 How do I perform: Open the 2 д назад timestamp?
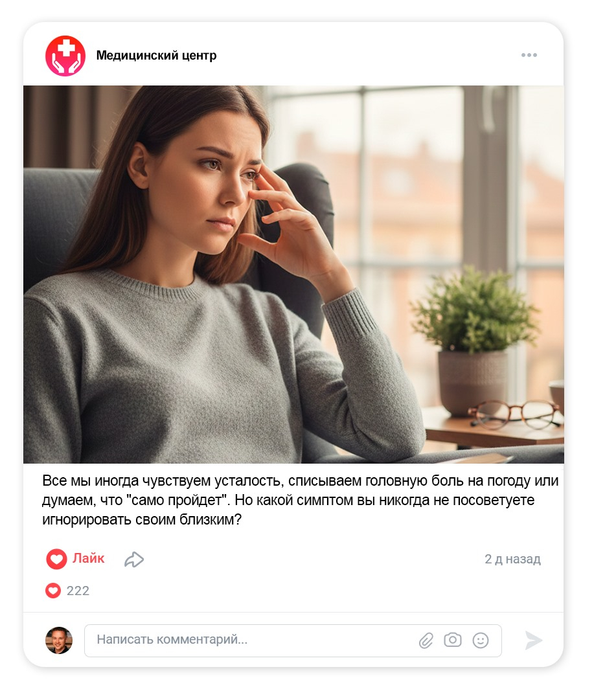(x=512, y=559)
